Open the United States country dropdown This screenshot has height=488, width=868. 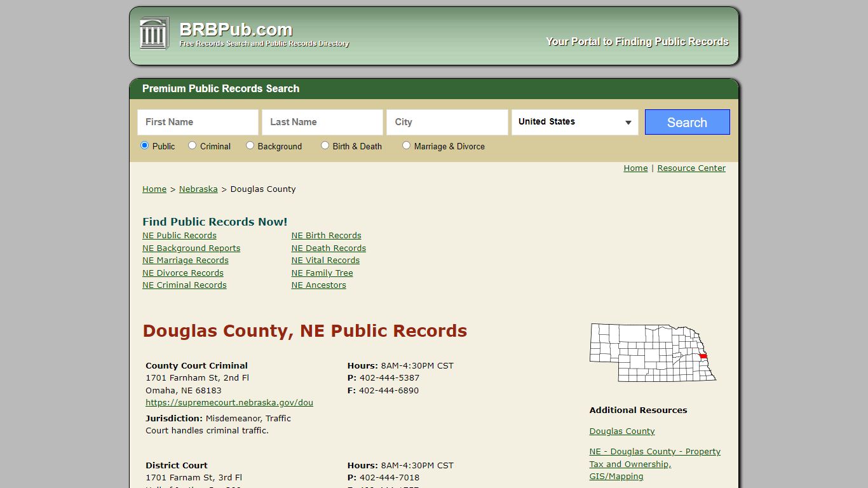click(x=574, y=122)
